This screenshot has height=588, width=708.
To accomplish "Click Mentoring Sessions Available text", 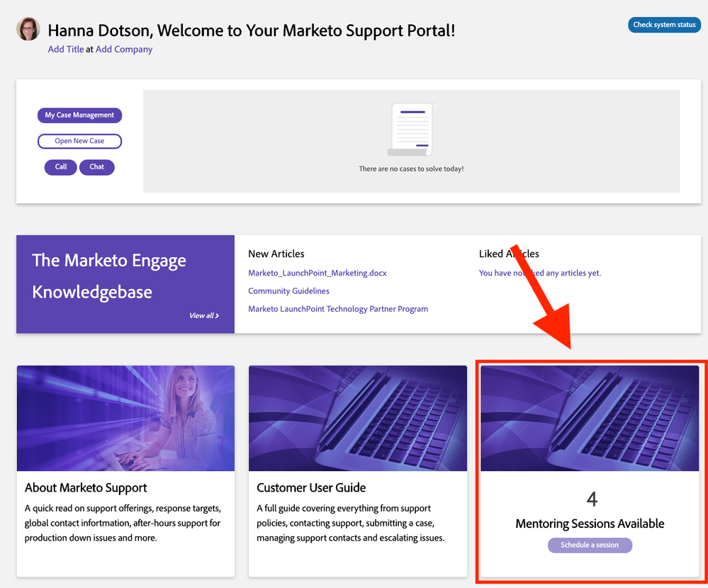I will [x=590, y=524].
